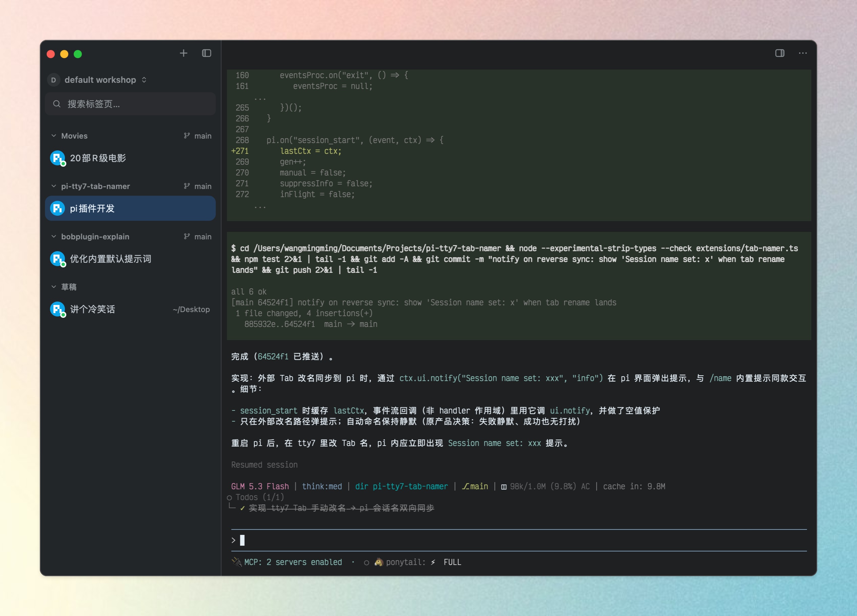The width and height of the screenshot is (857, 616).
Task: Collapse the pi-tty7-tab-namer group
Action: point(54,186)
